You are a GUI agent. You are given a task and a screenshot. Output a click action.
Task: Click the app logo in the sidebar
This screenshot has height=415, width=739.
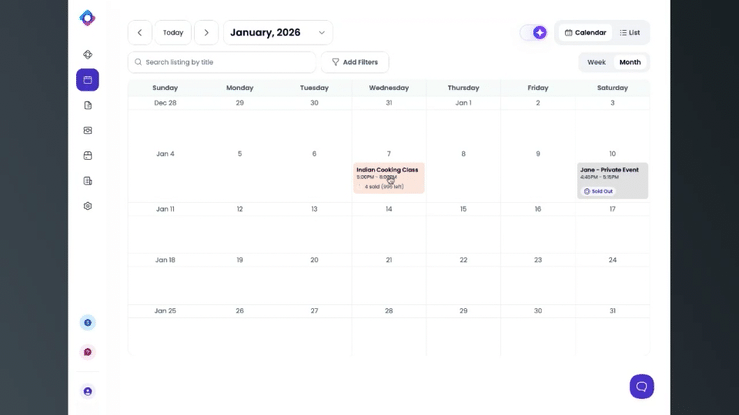pyautogui.click(x=87, y=17)
